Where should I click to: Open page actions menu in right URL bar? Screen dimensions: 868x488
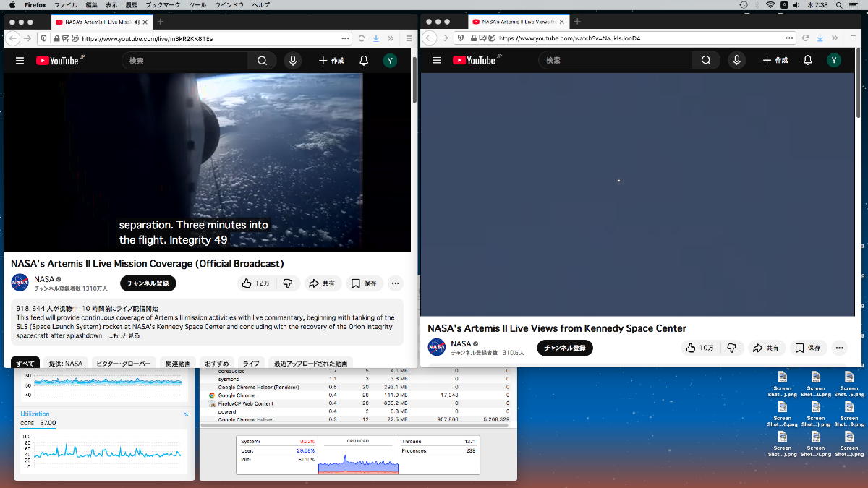[788, 38]
